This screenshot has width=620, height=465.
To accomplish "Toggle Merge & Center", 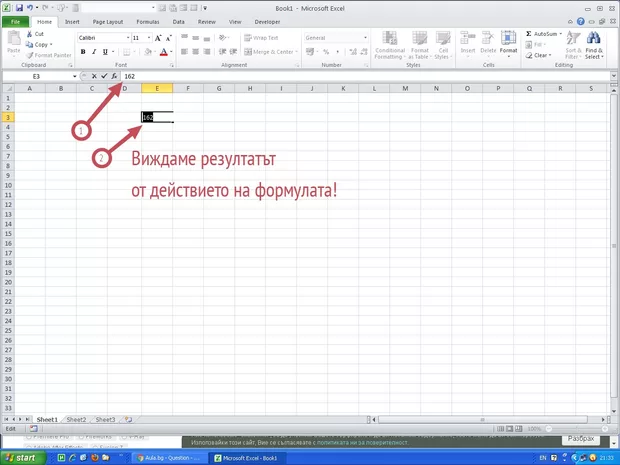I will pos(269,52).
